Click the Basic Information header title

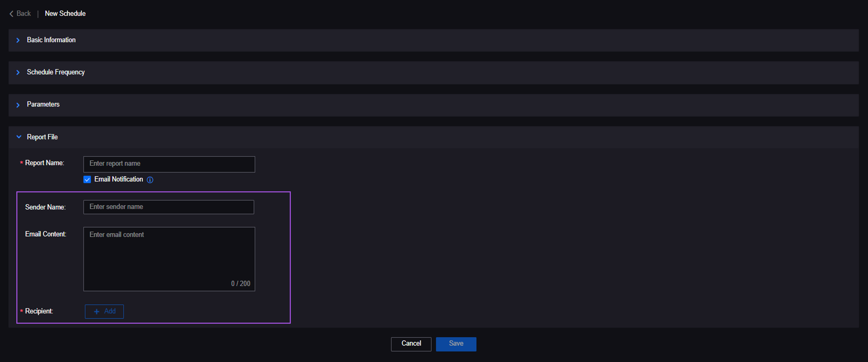[x=51, y=40]
